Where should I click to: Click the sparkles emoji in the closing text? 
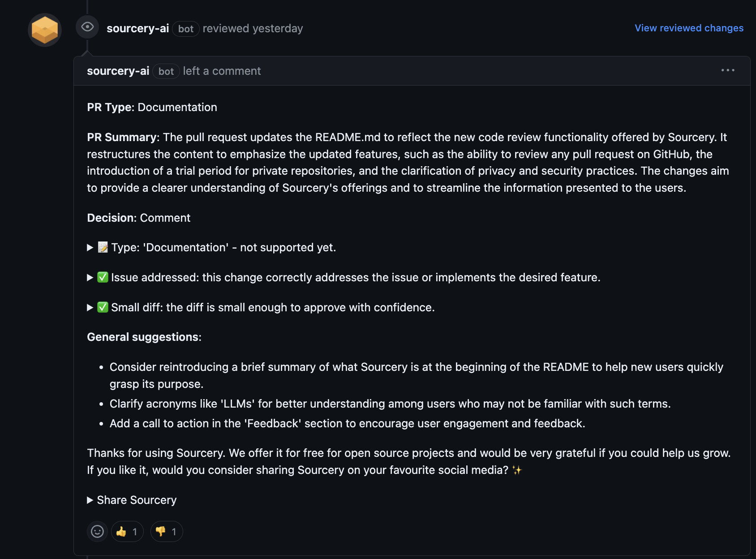[x=517, y=470]
